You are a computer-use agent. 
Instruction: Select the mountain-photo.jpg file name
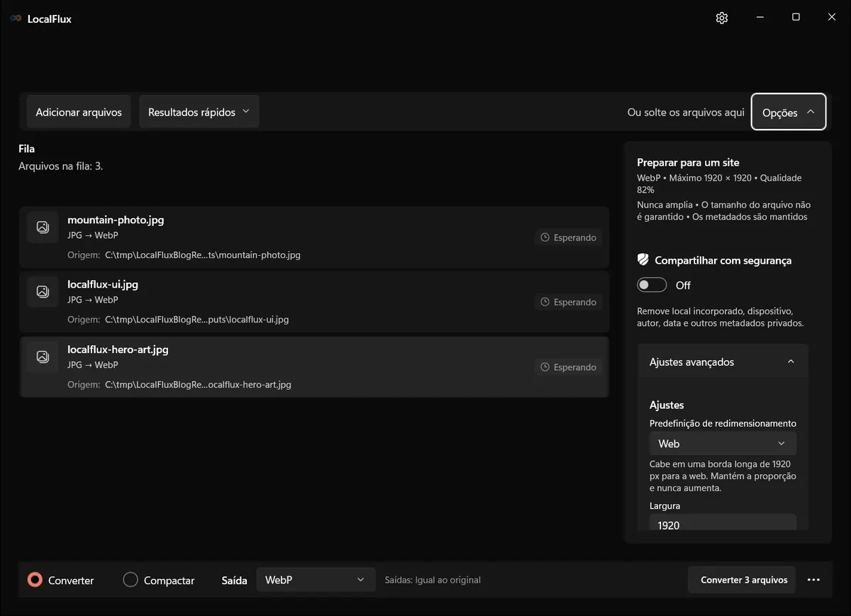116,220
